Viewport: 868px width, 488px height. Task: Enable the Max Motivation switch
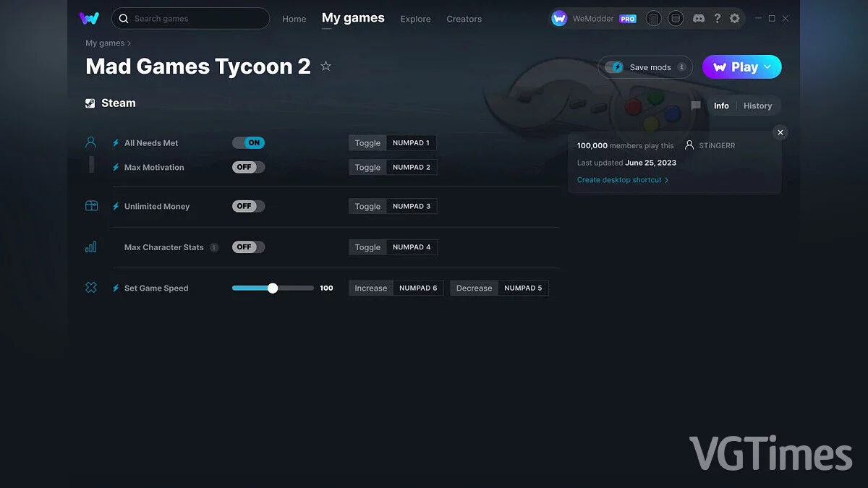tap(248, 167)
